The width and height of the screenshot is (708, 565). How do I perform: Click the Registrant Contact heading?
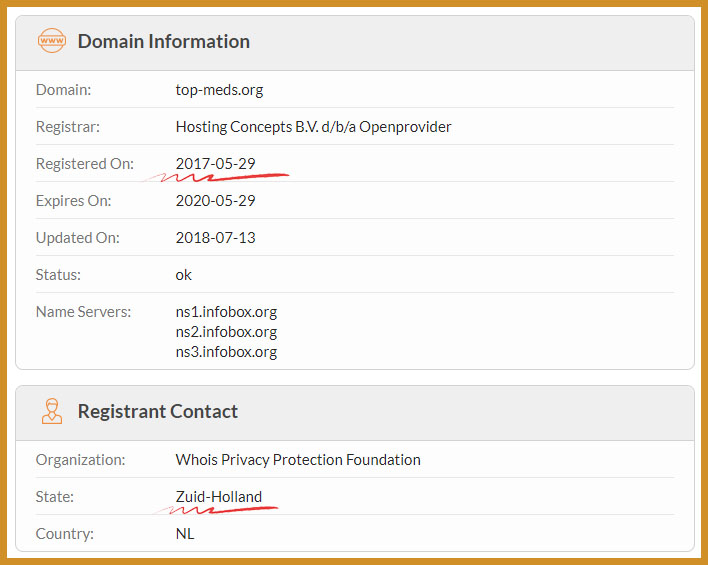[157, 411]
